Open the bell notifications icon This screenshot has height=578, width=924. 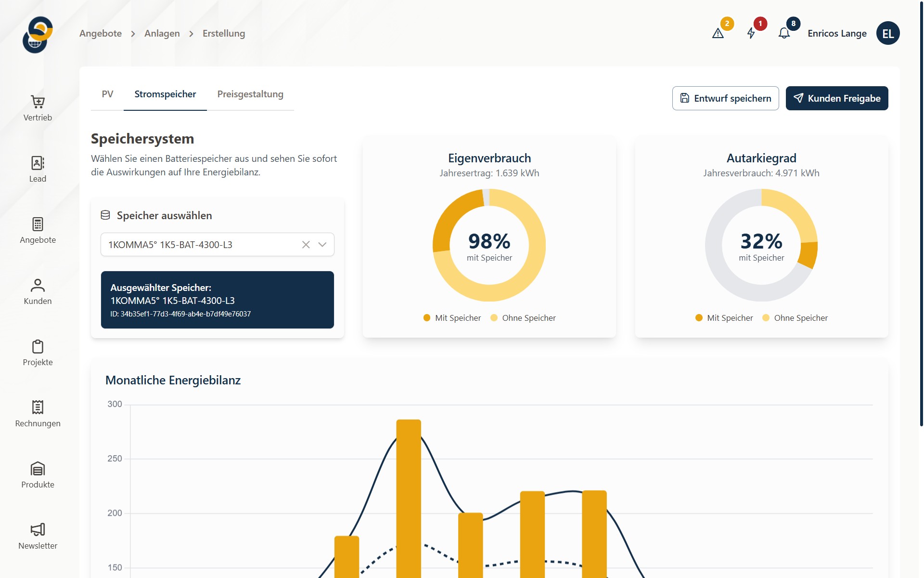784,33
